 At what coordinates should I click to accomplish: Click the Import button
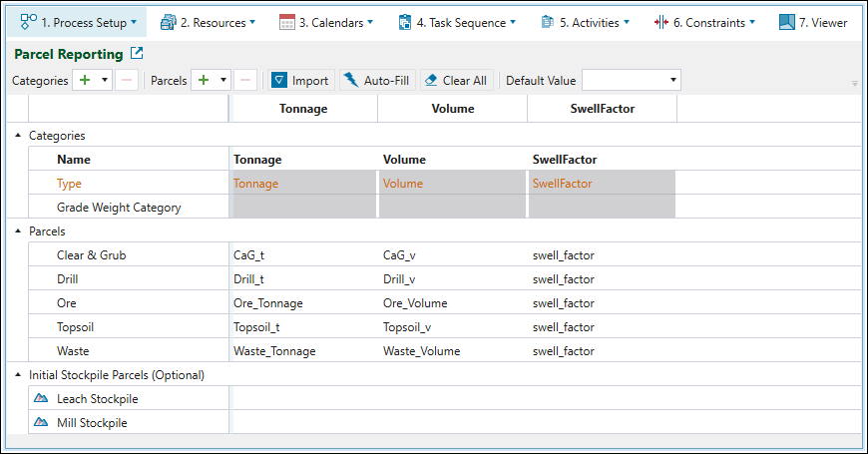300,81
